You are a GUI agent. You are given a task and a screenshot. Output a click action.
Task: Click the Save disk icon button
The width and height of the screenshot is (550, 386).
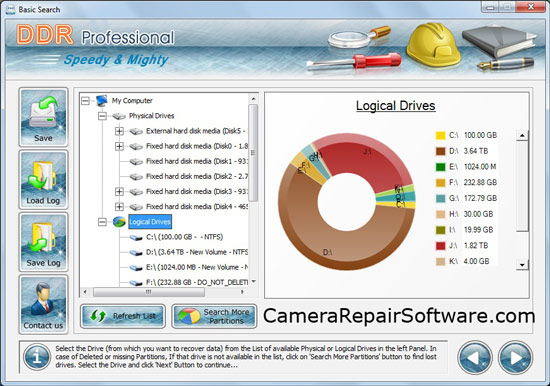(x=43, y=117)
